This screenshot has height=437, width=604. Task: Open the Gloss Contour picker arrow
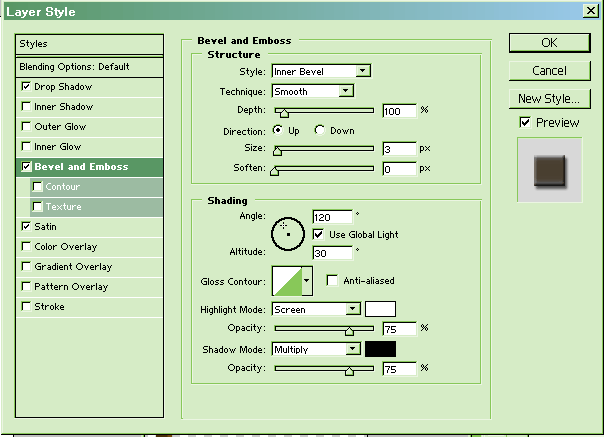point(306,282)
